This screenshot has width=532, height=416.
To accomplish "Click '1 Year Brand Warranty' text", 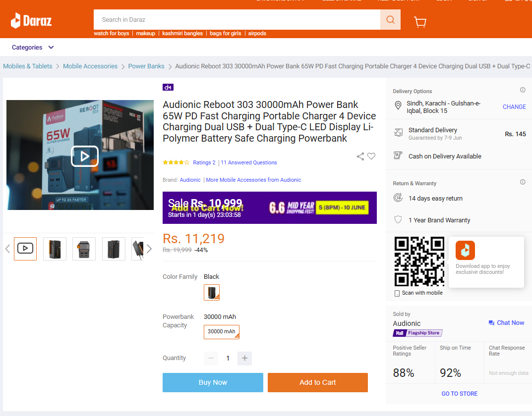I will (x=439, y=220).
